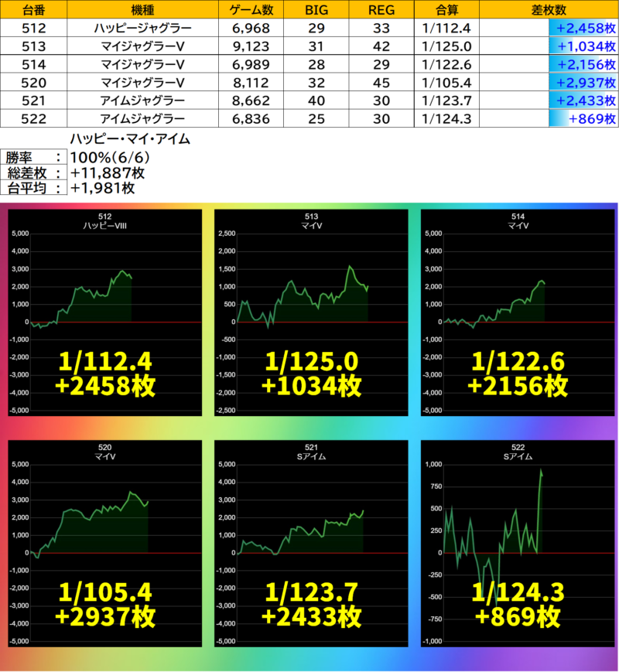
Task: Click the yellow +2458枚 graph overlay
Action: pyautogui.click(x=105, y=386)
